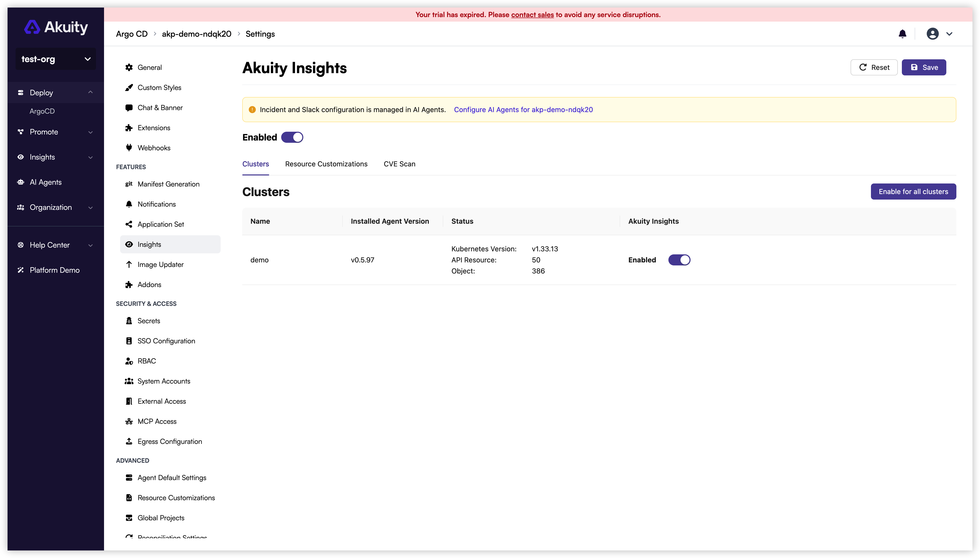
Task: Click the Secrets icon
Action: pyautogui.click(x=129, y=321)
